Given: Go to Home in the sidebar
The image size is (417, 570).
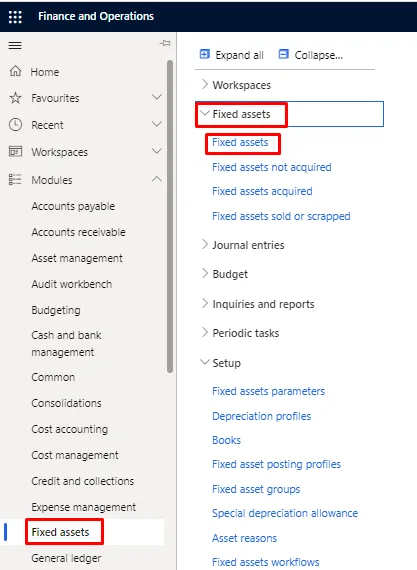Looking at the screenshot, I should pos(45,72).
